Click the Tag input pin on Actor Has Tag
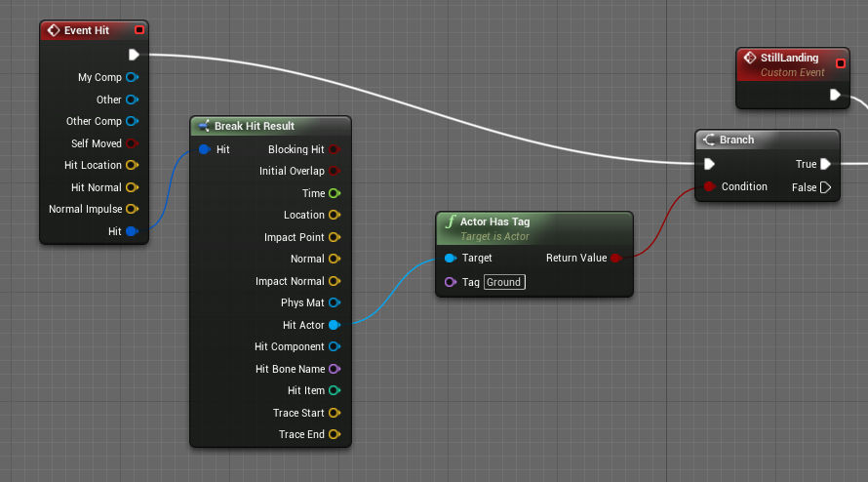 450,282
